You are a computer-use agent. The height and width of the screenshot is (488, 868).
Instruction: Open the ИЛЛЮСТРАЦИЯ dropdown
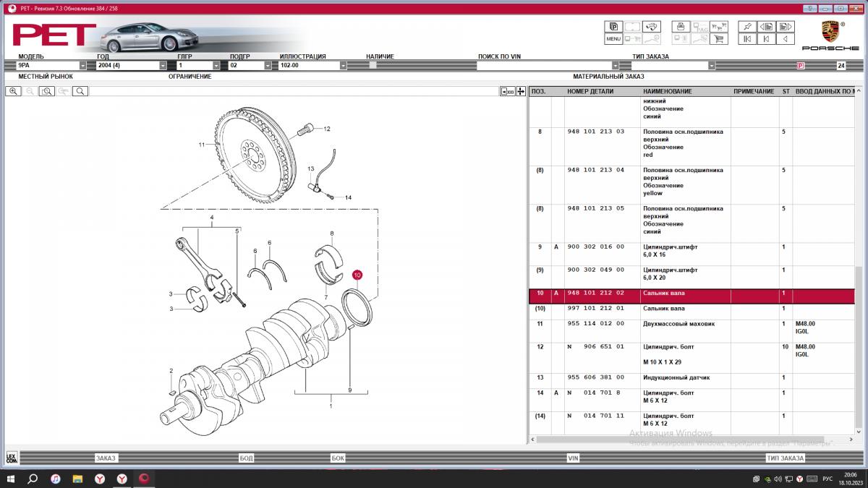[x=343, y=65]
